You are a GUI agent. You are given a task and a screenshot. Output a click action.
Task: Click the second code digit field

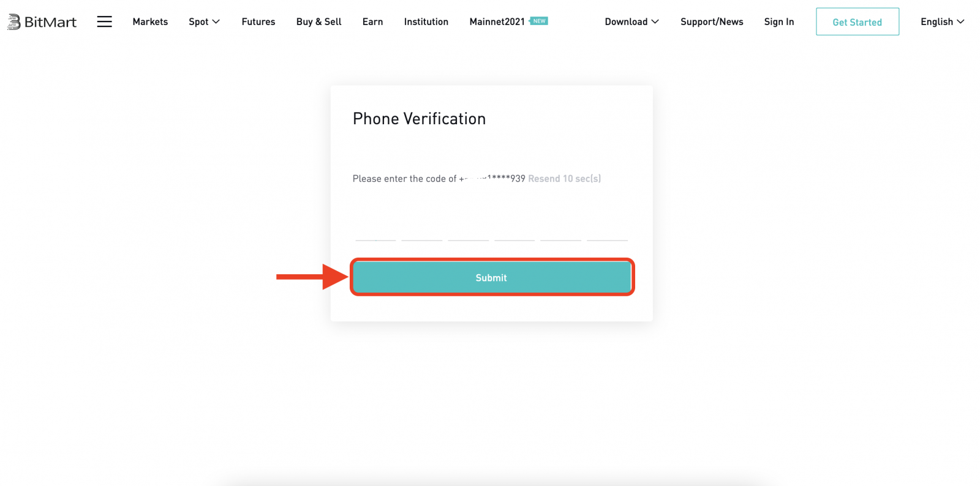422,230
